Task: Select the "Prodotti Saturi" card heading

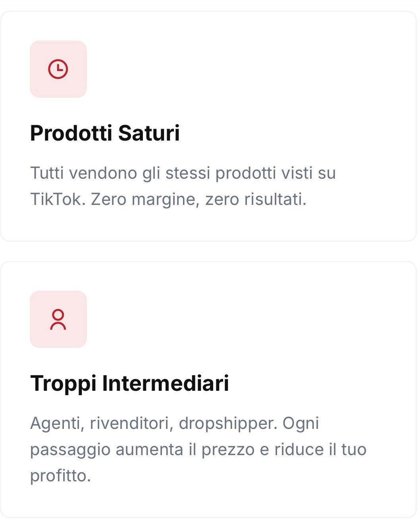Action: [105, 133]
